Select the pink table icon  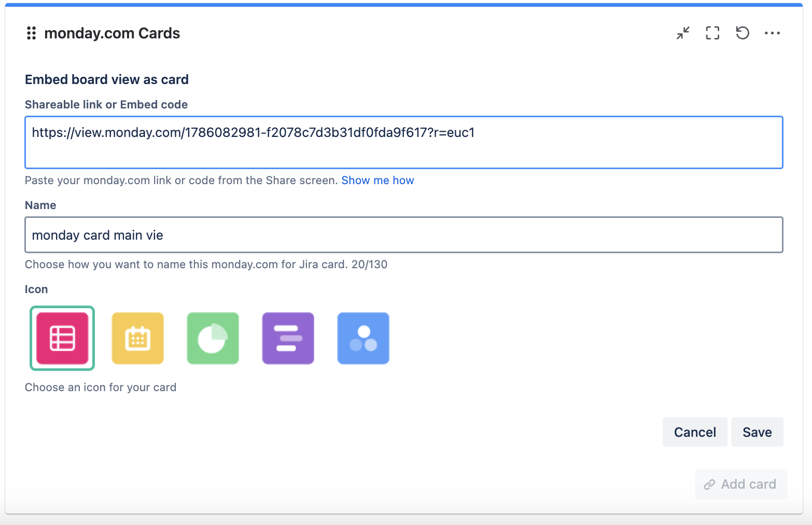(x=62, y=338)
